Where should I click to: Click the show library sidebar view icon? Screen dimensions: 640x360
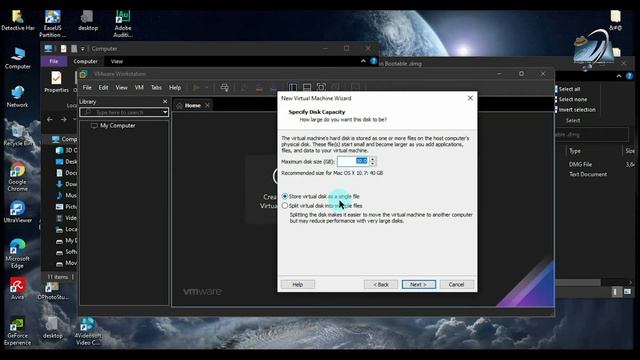tap(293, 87)
